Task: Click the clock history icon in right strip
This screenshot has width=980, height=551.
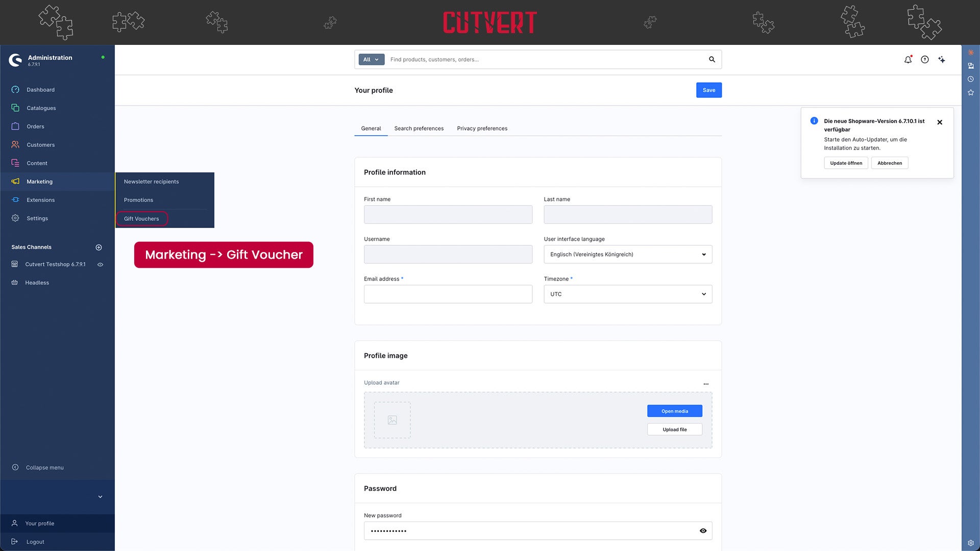Action: [x=971, y=79]
